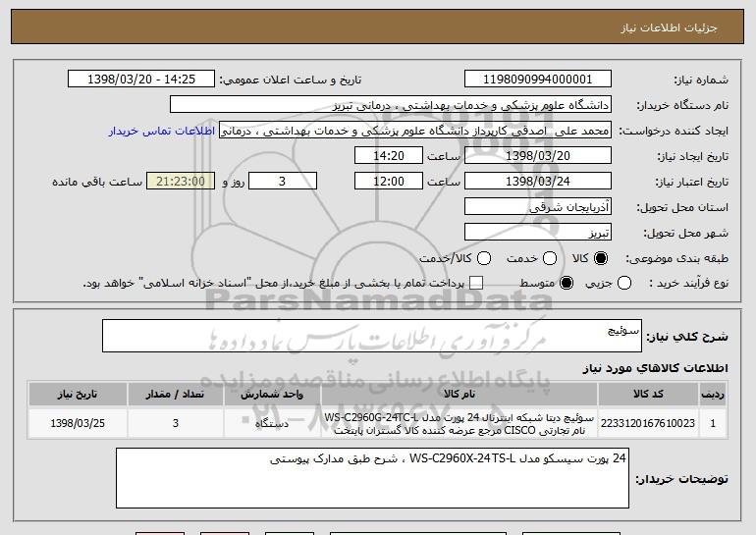The height and width of the screenshot is (535, 756).
Task: Open the اطلاعات تماس خریدار link
Action: pyautogui.click(x=162, y=131)
